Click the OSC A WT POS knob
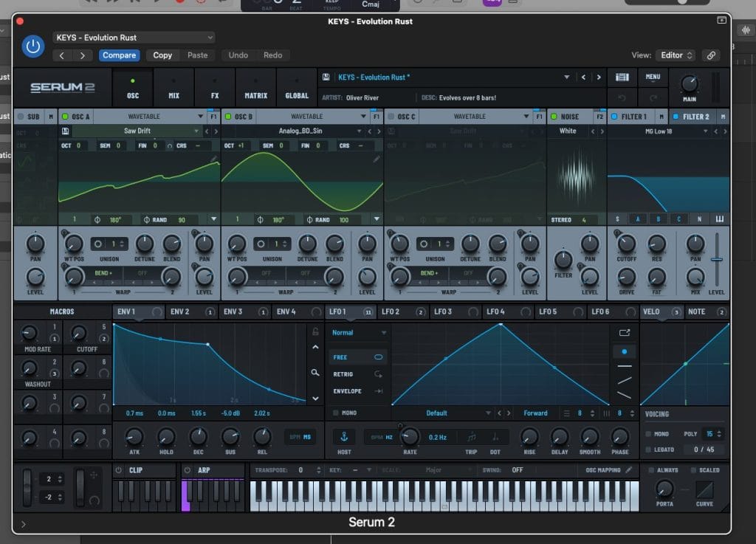The width and height of the screenshot is (756, 544). [x=74, y=244]
